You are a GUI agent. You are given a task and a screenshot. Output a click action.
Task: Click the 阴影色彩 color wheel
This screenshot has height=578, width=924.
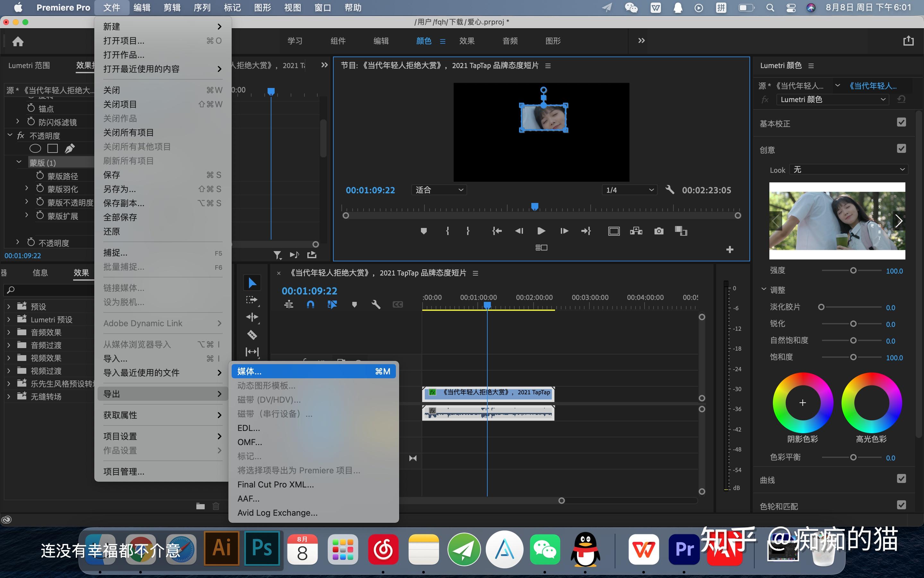[803, 403]
